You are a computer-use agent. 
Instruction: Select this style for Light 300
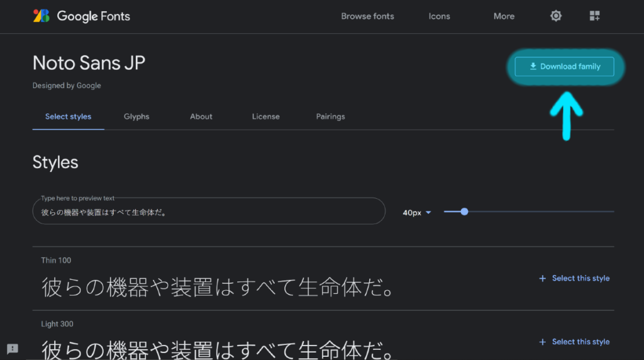click(x=580, y=342)
